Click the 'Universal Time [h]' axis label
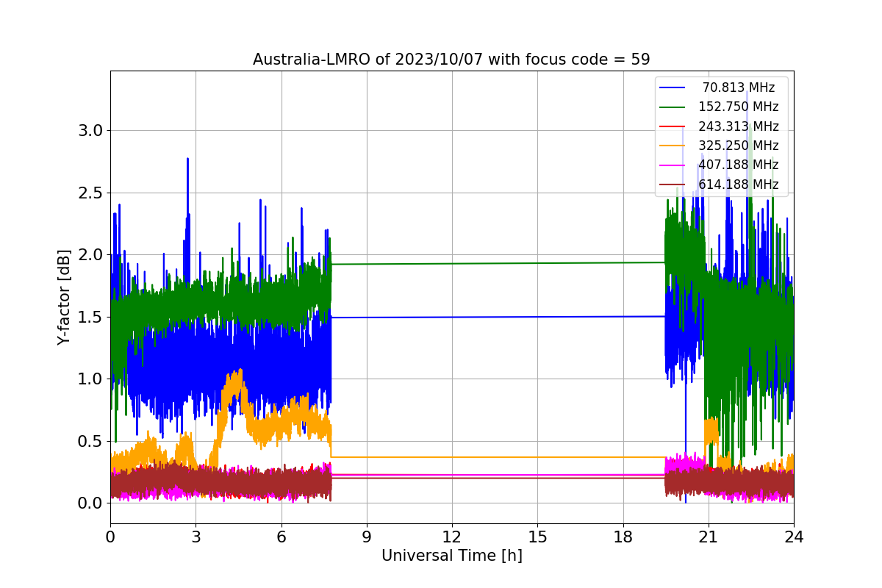 (x=451, y=556)
